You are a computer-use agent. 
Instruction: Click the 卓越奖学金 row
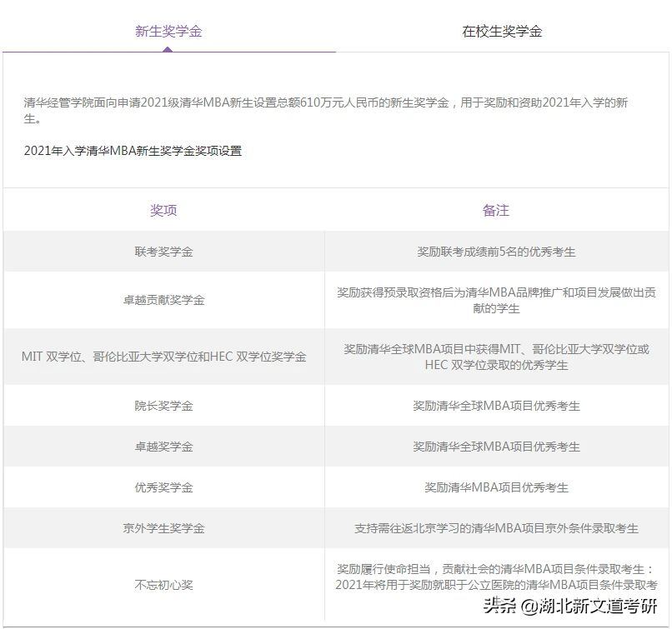tap(164, 447)
